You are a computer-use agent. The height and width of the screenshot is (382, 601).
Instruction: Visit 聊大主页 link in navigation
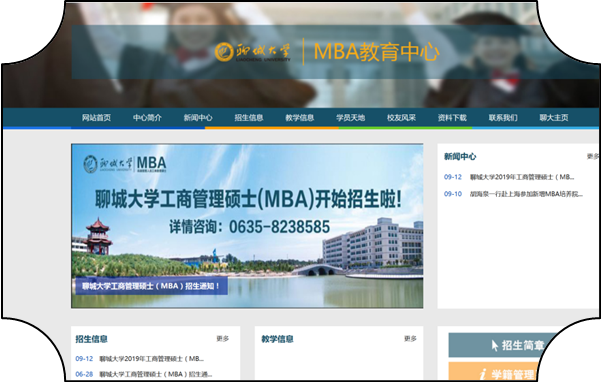pyautogui.click(x=554, y=118)
